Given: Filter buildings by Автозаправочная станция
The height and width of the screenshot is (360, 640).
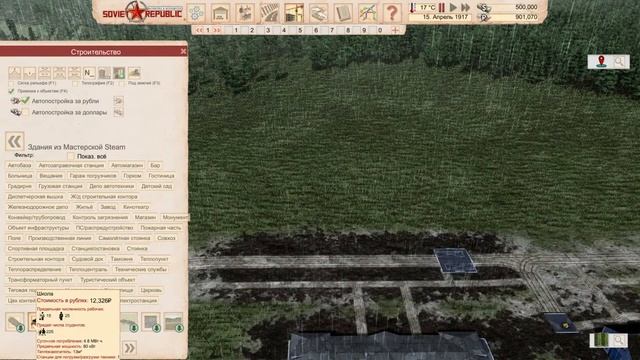Looking at the screenshot, I should pos(71,165).
